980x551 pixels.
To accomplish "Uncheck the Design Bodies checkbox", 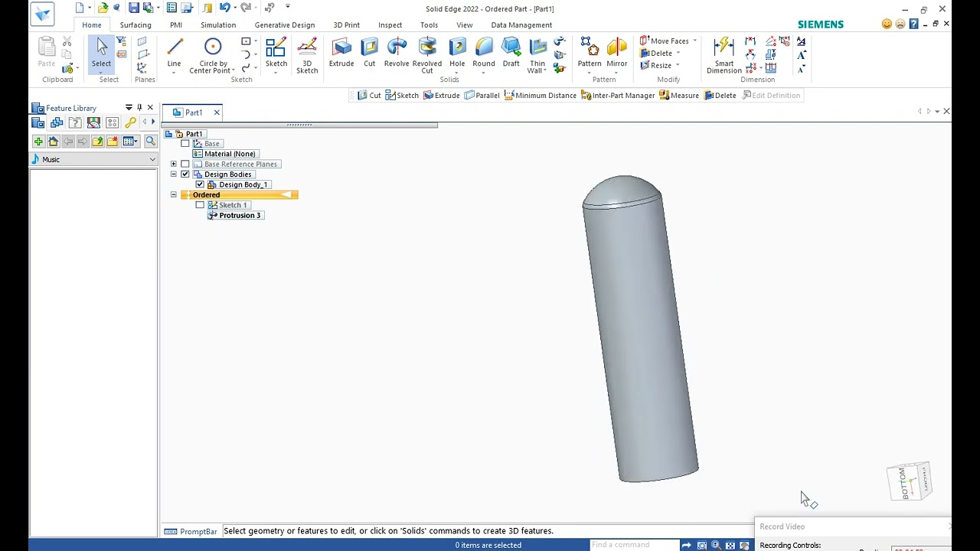I will (185, 174).
